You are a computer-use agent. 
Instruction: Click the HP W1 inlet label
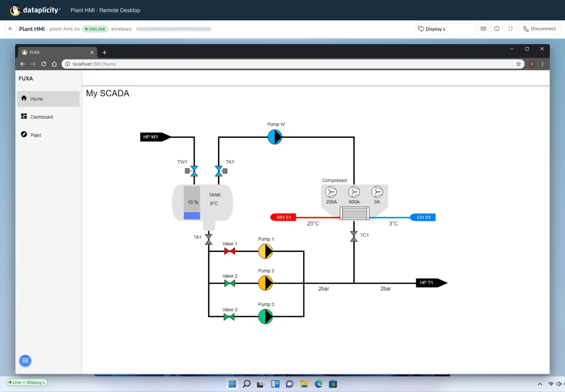tap(155, 137)
